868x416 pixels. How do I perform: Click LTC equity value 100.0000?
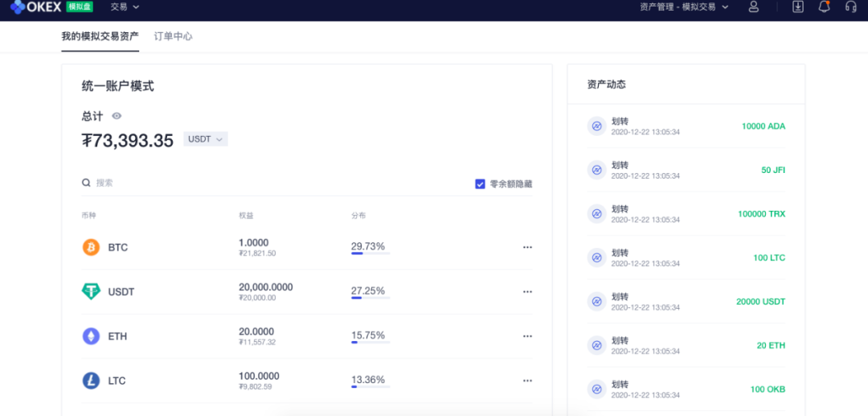[x=259, y=376]
